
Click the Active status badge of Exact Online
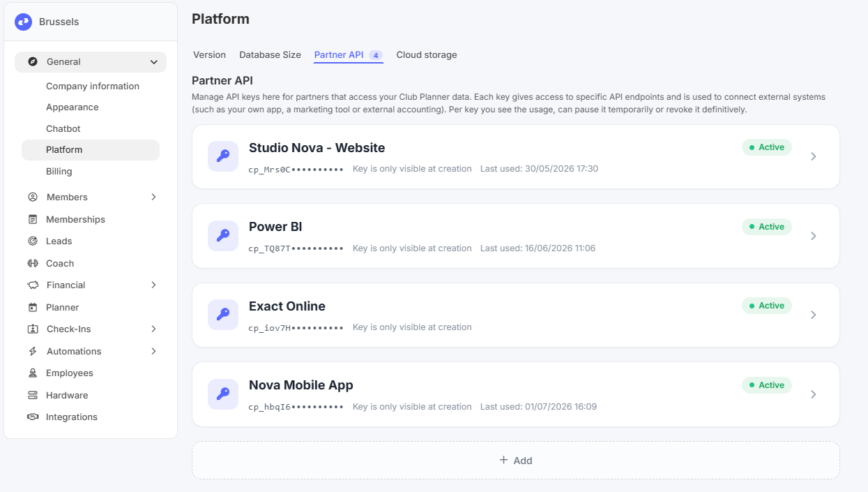tap(767, 306)
